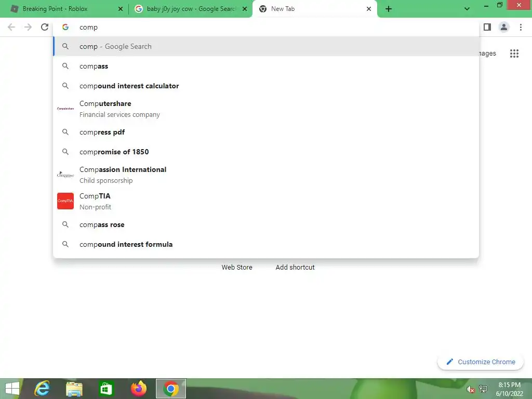
Task: Launch Firefox from taskbar
Action: pyautogui.click(x=138, y=389)
